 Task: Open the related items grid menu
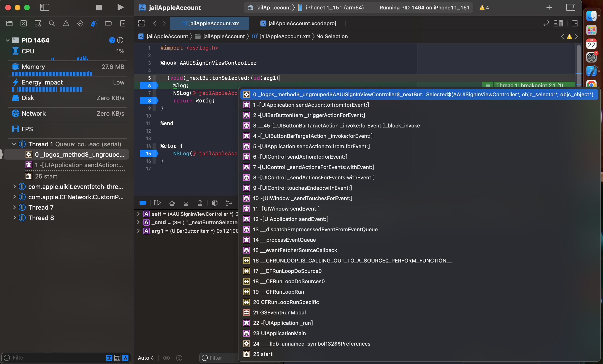(x=141, y=23)
